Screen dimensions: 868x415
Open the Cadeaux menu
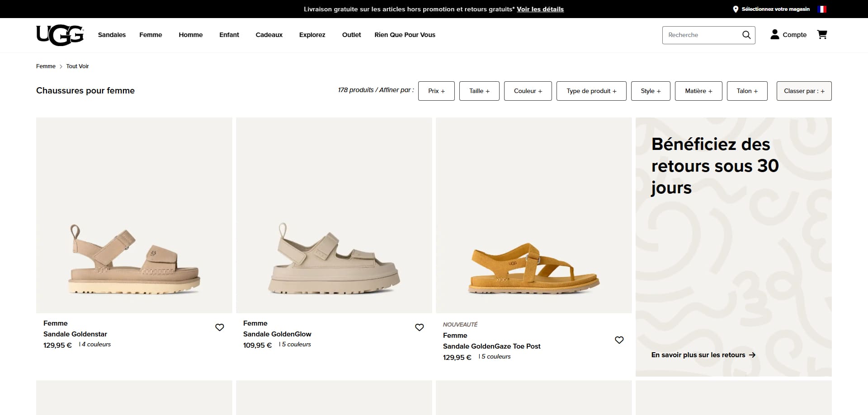(269, 35)
